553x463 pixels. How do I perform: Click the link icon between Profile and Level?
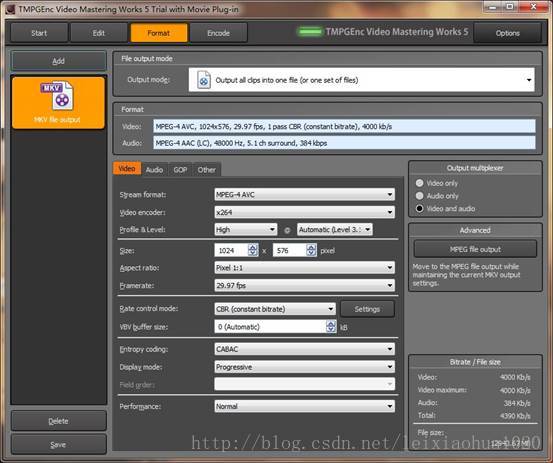click(287, 230)
